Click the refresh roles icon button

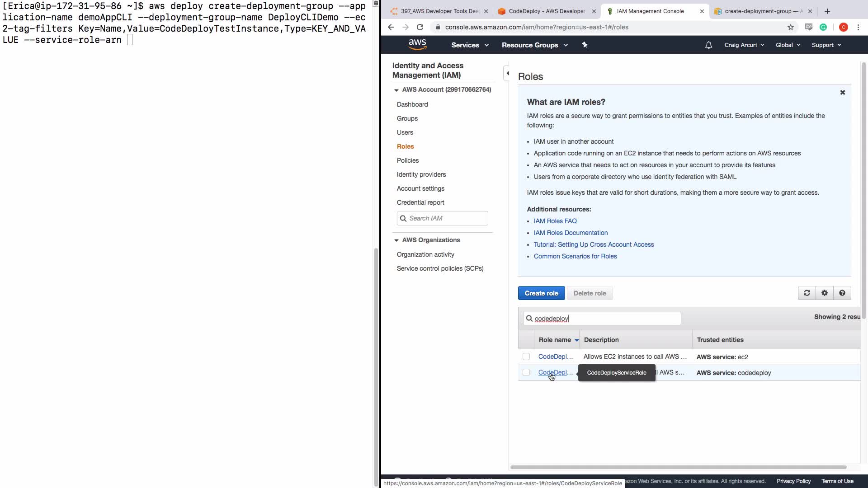(x=807, y=293)
